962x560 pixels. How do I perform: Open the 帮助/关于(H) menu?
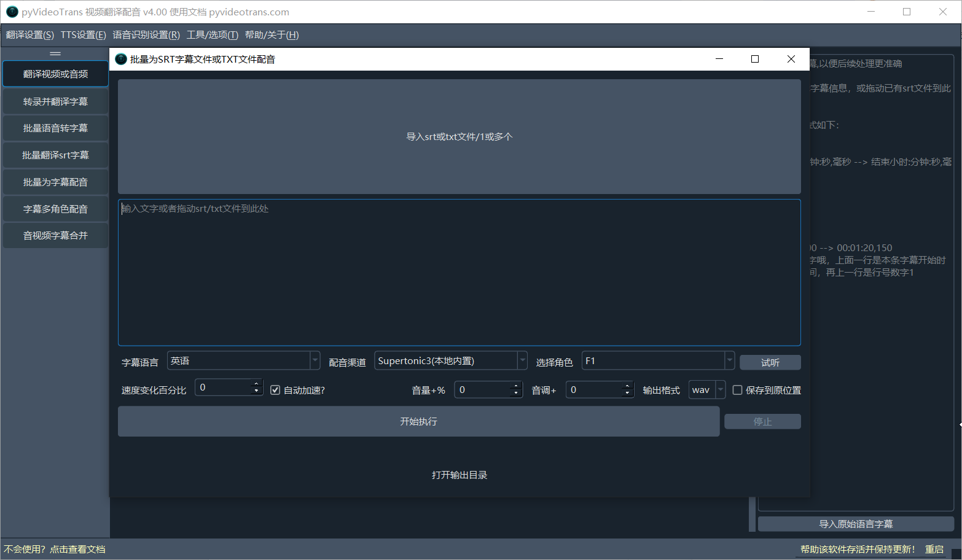[x=272, y=35]
